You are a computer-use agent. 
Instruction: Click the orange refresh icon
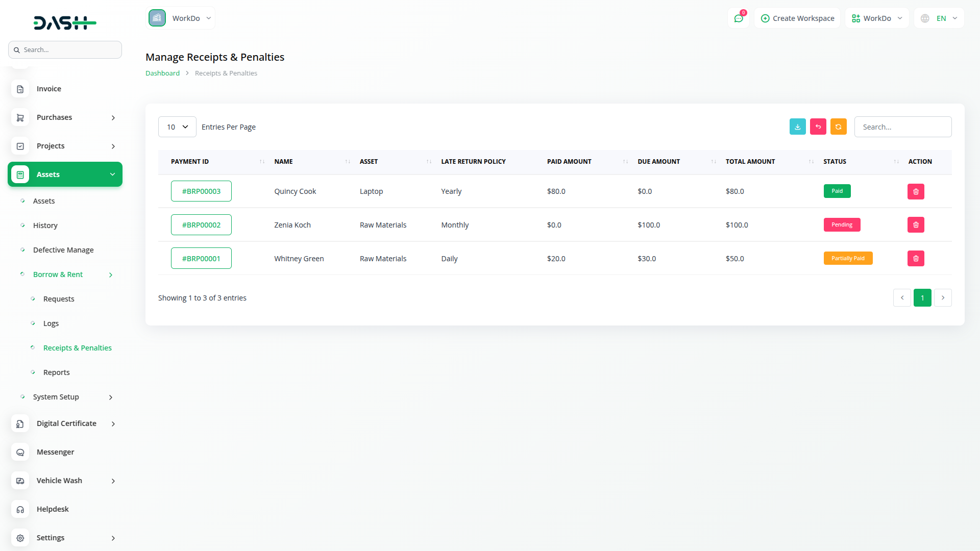point(838,127)
